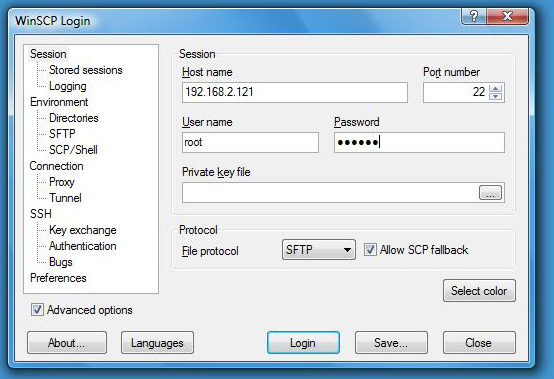Screen dimensions: 554x379
Task: Click the Password field
Action: click(x=419, y=143)
